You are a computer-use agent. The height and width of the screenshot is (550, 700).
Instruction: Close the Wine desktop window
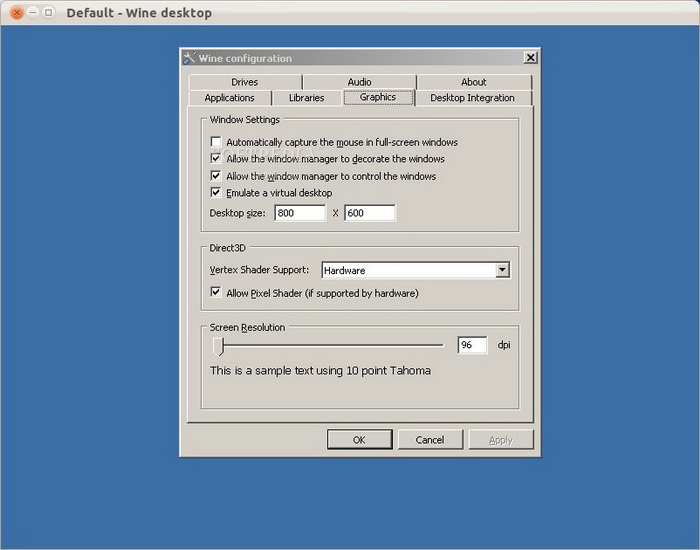(16, 13)
